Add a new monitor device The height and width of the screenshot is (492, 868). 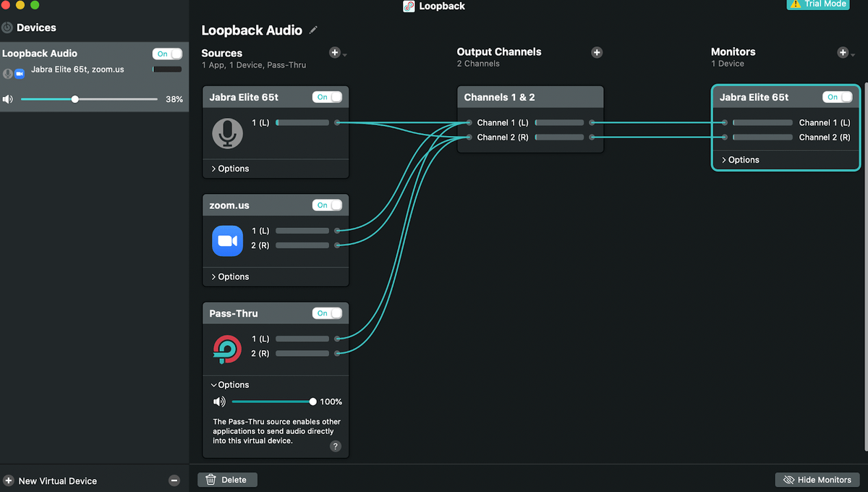pos(843,52)
